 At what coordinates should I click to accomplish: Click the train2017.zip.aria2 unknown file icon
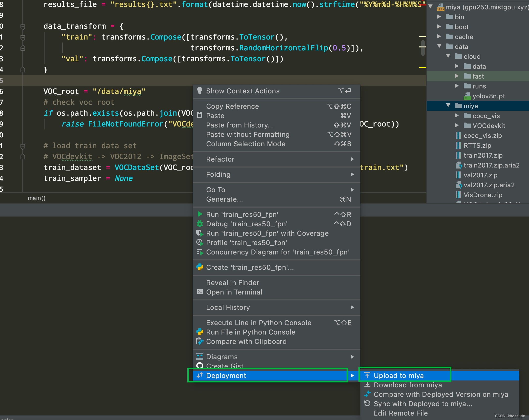pyautogui.click(x=459, y=165)
